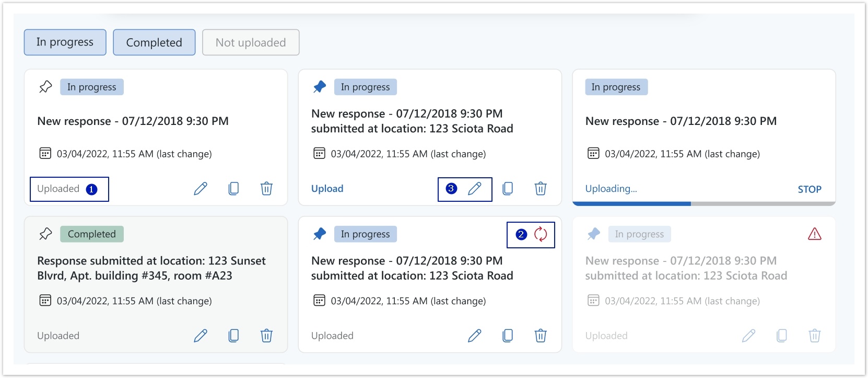Click the red warning triangle icon
Viewport: 868px width, 378px height.
click(x=814, y=234)
